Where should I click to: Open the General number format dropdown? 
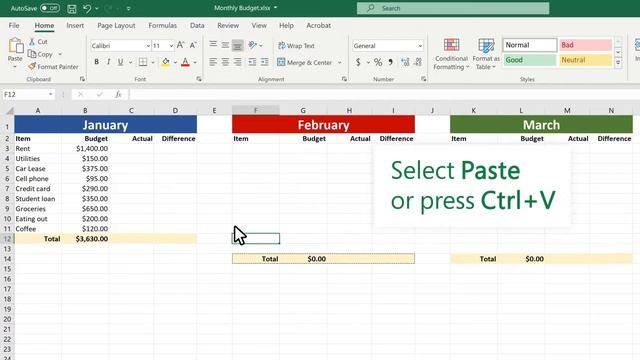[x=420, y=46]
